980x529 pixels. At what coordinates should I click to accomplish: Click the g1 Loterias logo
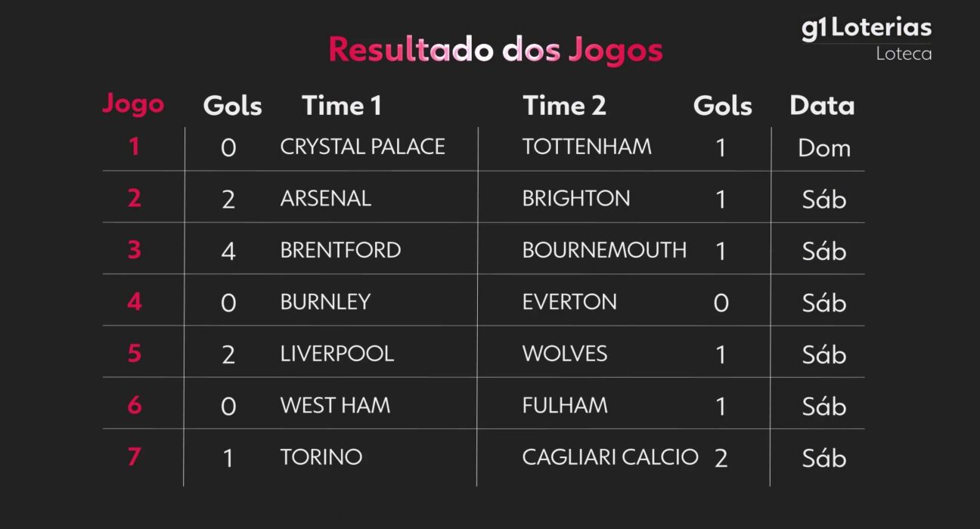(x=866, y=29)
